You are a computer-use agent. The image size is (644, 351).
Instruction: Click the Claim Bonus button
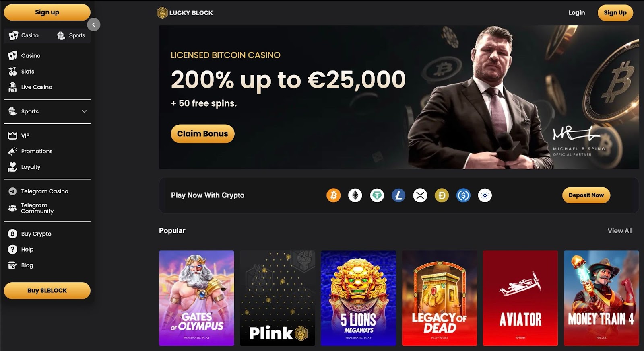[202, 134]
